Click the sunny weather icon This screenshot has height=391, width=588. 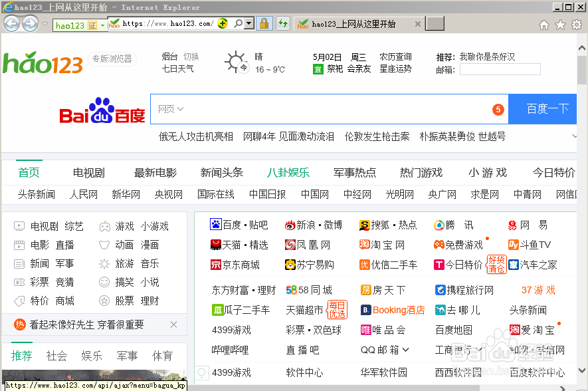(x=237, y=62)
